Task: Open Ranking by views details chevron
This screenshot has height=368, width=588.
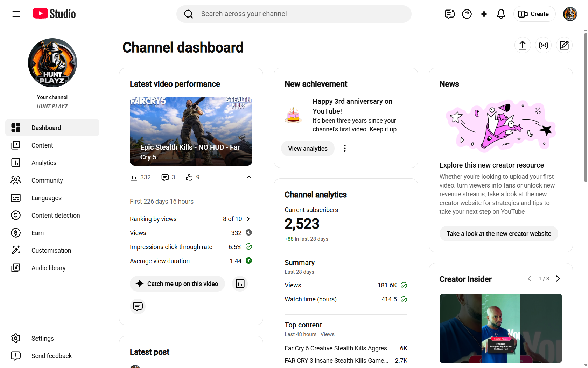Action: (x=248, y=219)
